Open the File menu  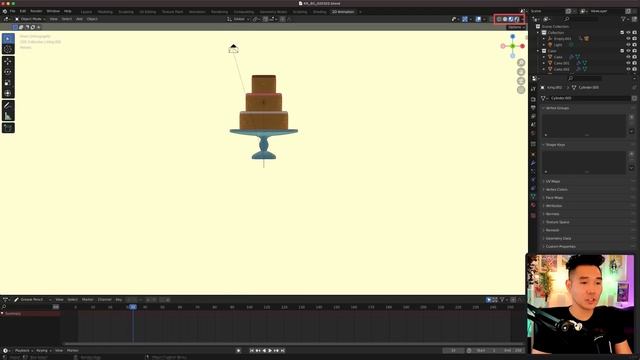click(13, 11)
